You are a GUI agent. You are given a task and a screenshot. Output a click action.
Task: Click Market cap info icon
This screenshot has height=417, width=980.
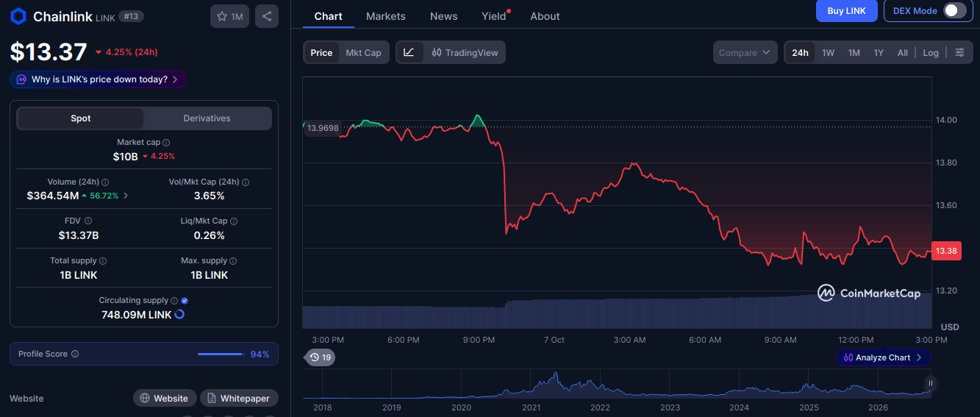click(x=166, y=143)
